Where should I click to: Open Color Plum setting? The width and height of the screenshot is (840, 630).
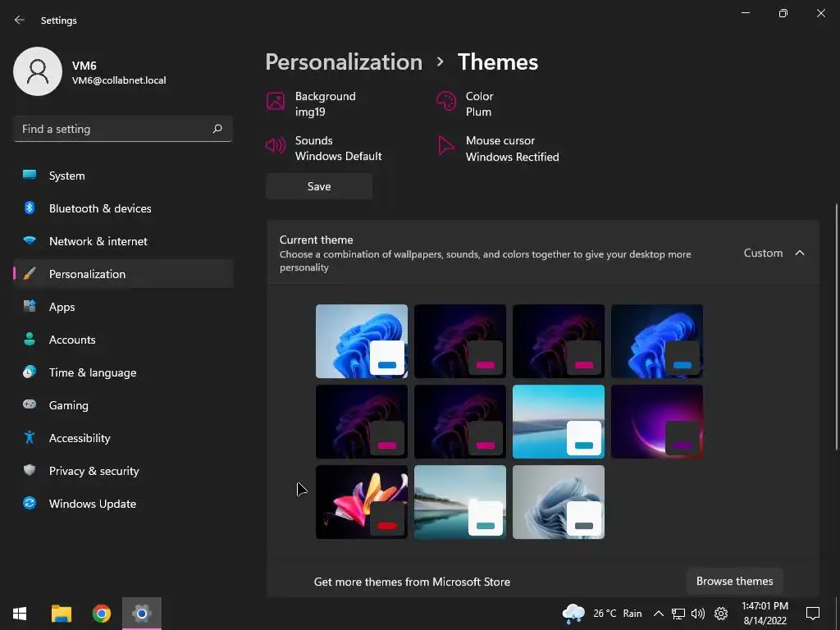[465, 104]
